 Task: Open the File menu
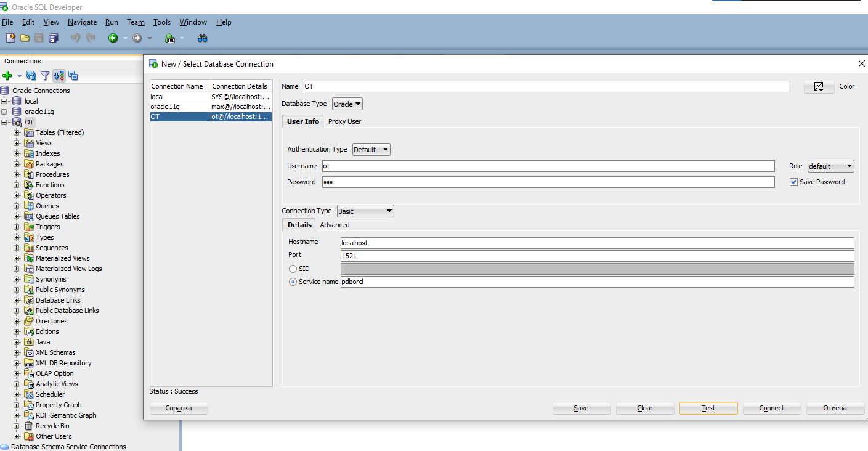point(7,22)
